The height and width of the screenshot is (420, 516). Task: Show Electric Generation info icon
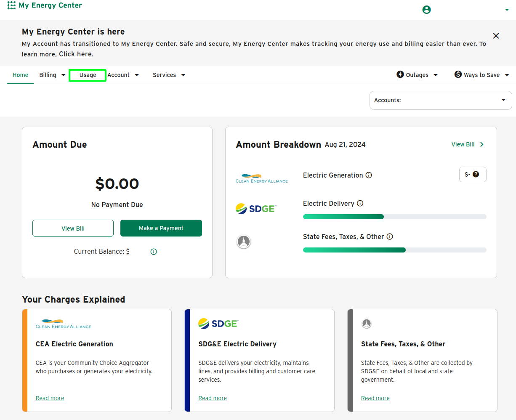[369, 175]
